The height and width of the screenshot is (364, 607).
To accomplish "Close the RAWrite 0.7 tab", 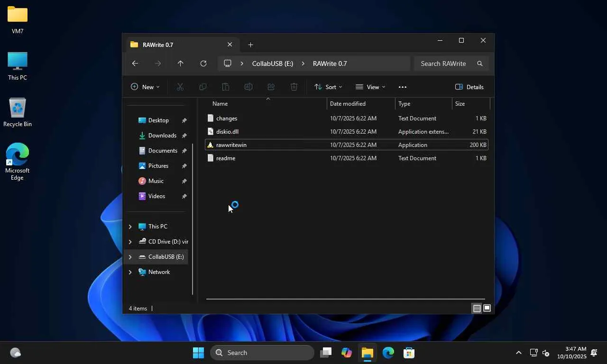I will coord(230,45).
